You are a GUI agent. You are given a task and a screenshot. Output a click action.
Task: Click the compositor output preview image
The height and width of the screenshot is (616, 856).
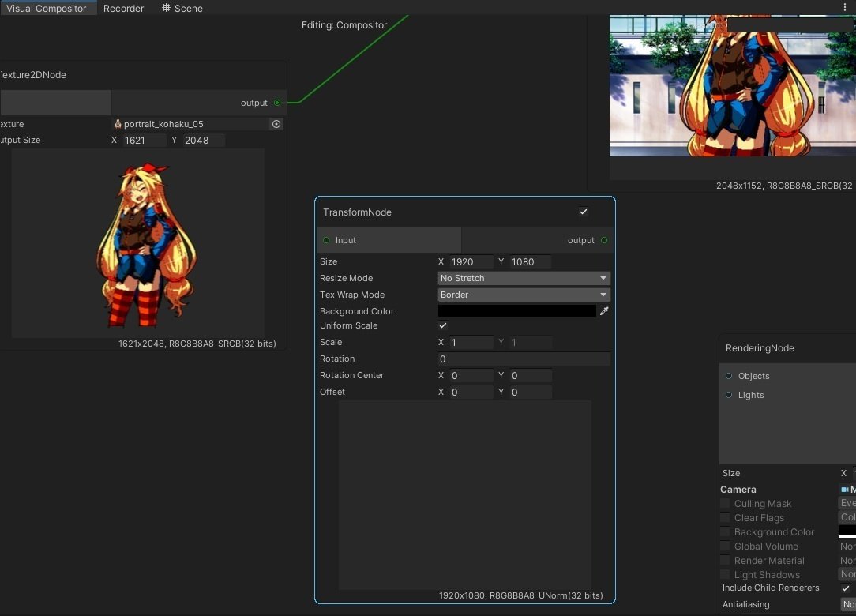coord(733,86)
